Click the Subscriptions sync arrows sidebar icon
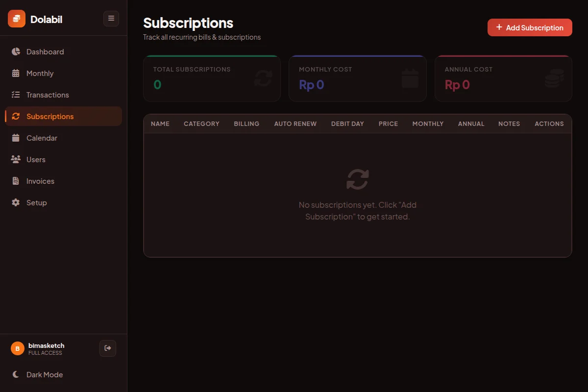The width and height of the screenshot is (588, 392). pyautogui.click(x=16, y=116)
